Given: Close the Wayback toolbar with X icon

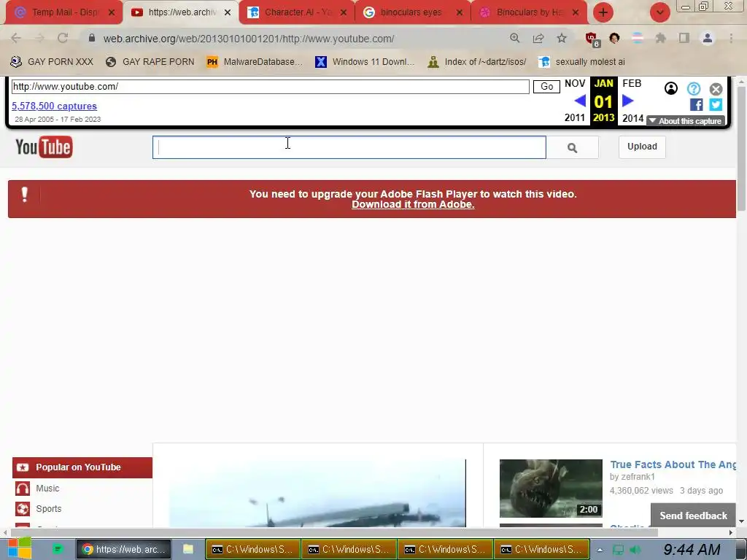Looking at the screenshot, I should click(x=716, y=89).
